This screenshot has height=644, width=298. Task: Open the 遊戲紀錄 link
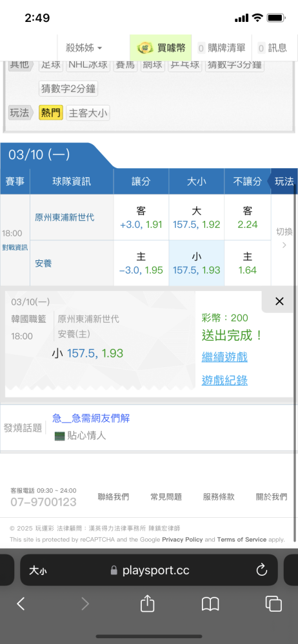click(224, 381)
